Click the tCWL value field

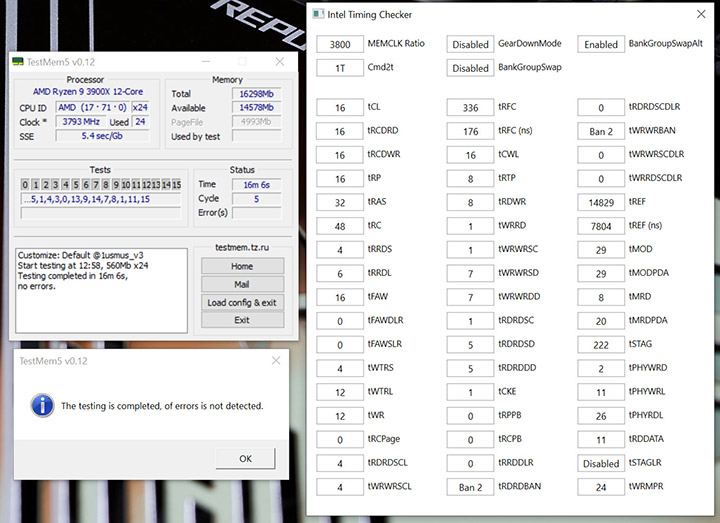470,155
